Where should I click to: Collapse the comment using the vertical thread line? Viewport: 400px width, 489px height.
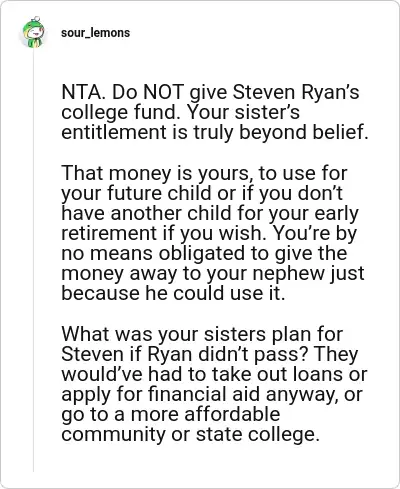pyautogui.click(x=33, y=260)
